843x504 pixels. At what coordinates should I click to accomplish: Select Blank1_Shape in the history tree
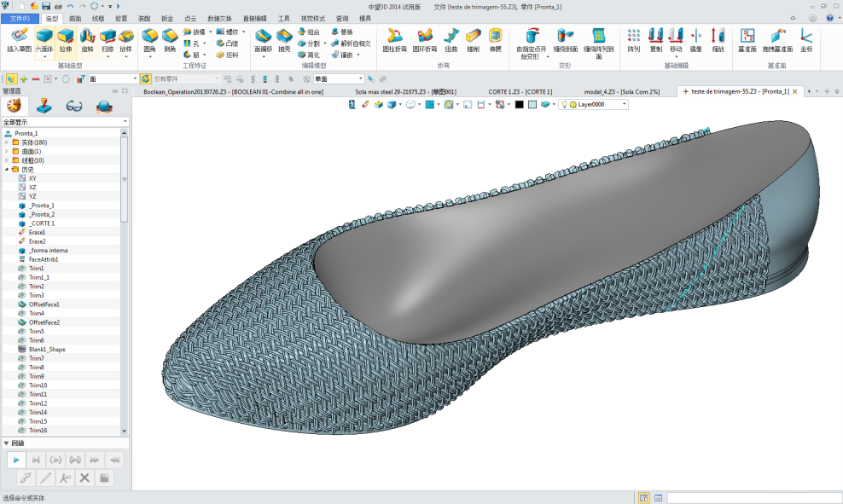point(46,350)
